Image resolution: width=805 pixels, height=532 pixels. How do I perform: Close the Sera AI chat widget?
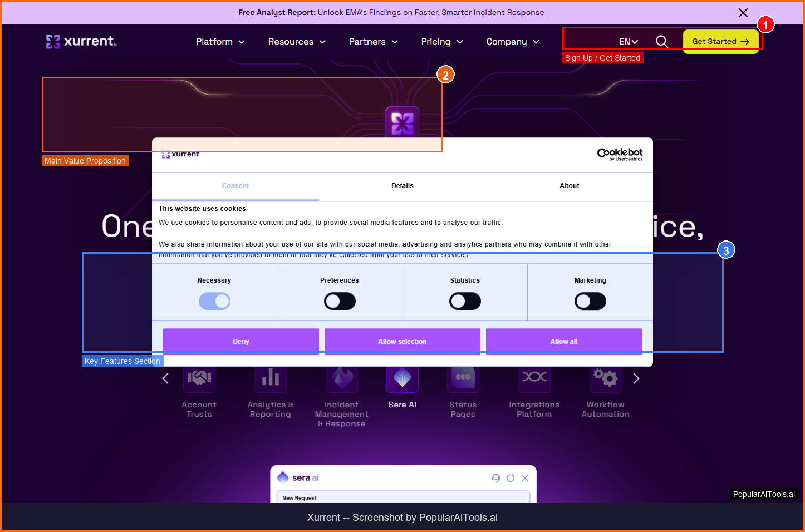525,478
